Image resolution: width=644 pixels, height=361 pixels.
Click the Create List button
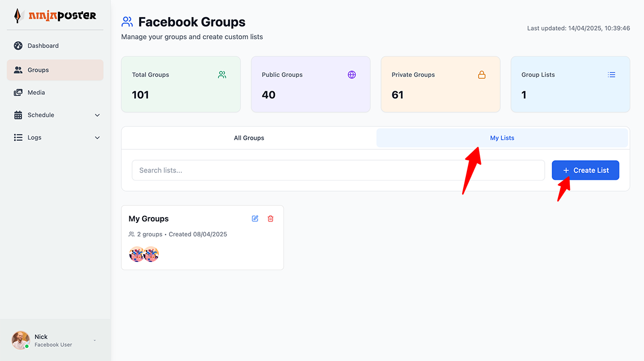pyautogui.click(x=586, y=170)
